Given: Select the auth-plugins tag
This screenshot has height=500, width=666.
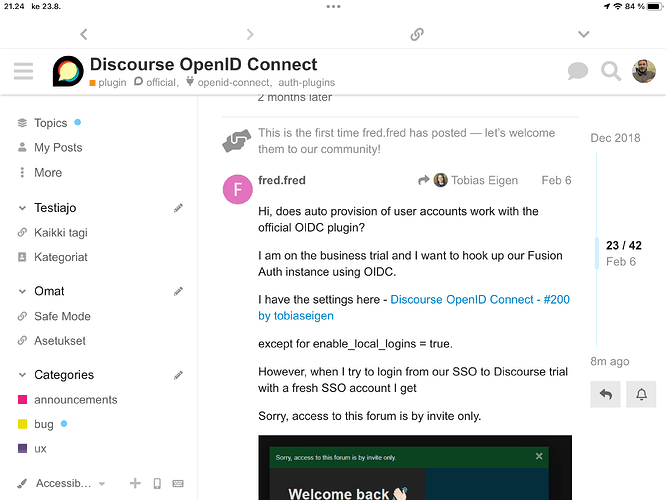Looking at the screenshot, I should tap(307, 82).
